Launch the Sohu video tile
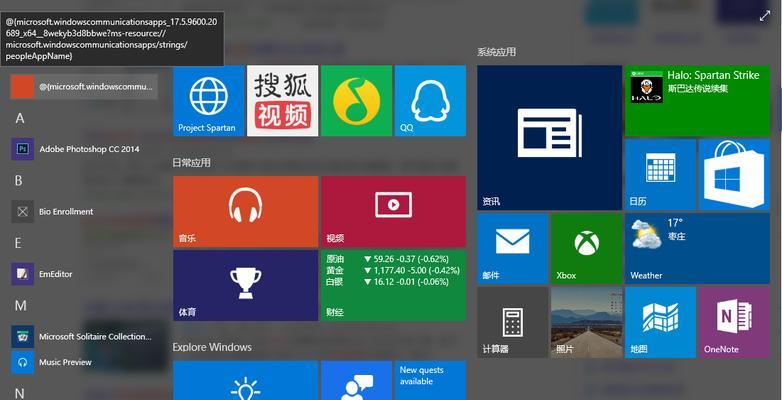The height and width of the screenshot is (400, 782). (282, 100)
